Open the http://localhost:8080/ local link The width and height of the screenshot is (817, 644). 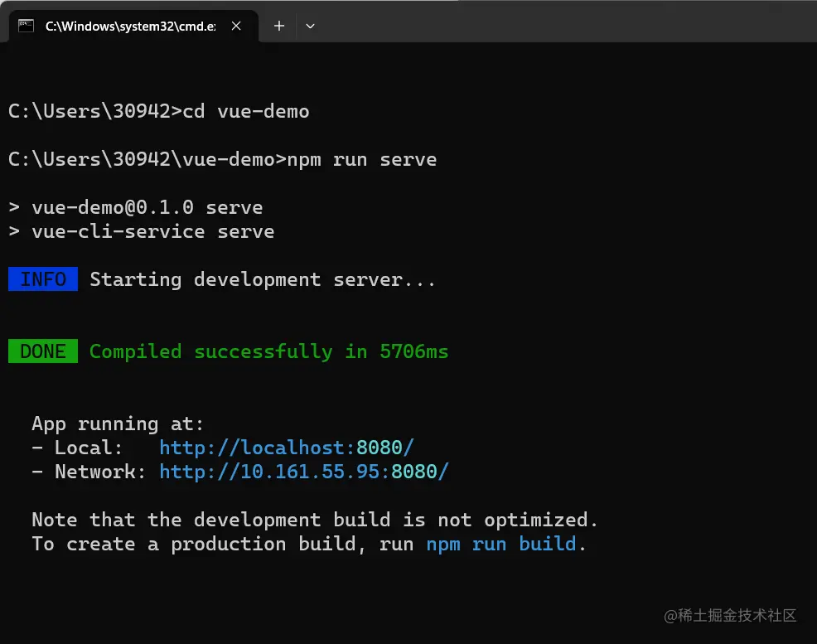coord(287,448)
